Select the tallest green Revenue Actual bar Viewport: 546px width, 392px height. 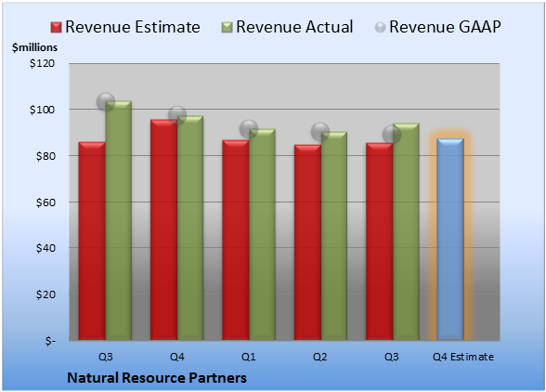click(119, 220)
